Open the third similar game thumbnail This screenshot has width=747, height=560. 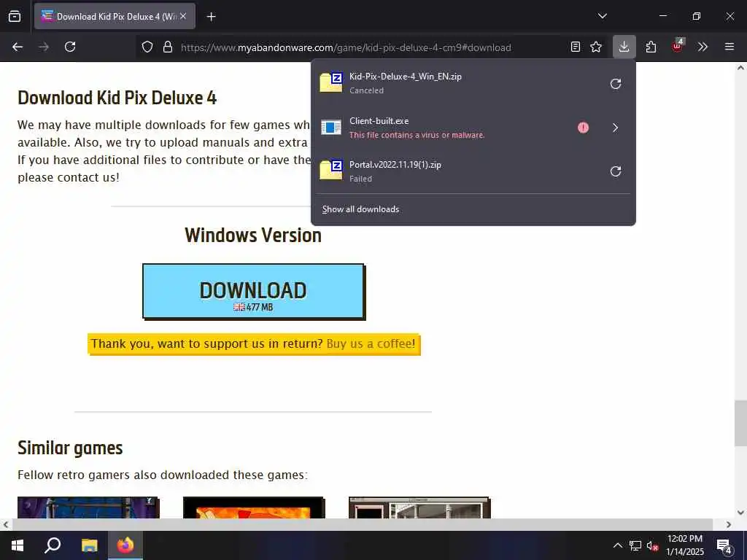pyautogui.click(x=419, y=507)
